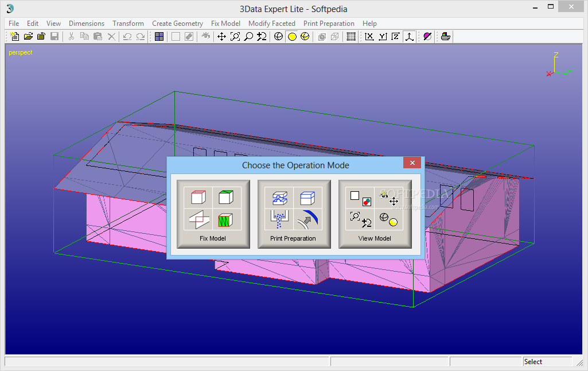Click the Zoom previous icon
Image resolution: width=588 pixels, height=371 pixels.
point(262,36)
